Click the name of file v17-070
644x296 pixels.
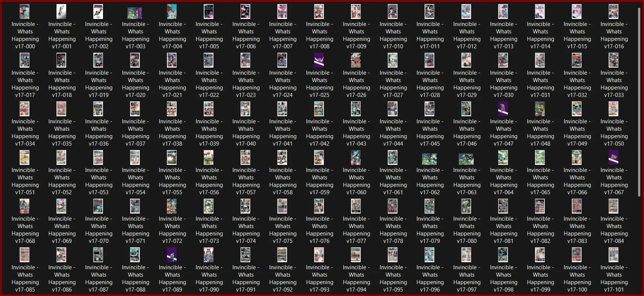pos(99,230)
